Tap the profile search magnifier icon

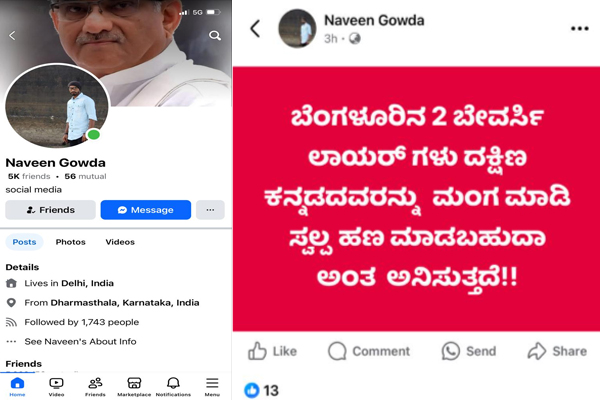coord(215,36)
